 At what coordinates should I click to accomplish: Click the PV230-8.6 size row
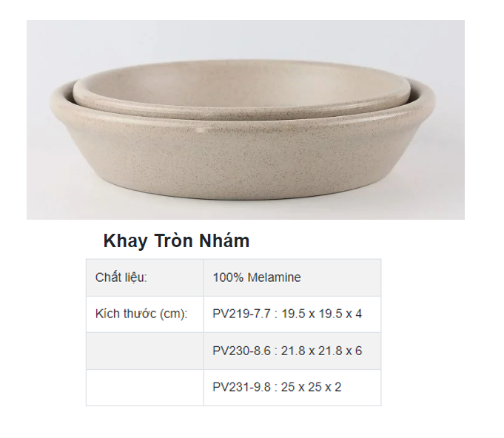(292, 351)
